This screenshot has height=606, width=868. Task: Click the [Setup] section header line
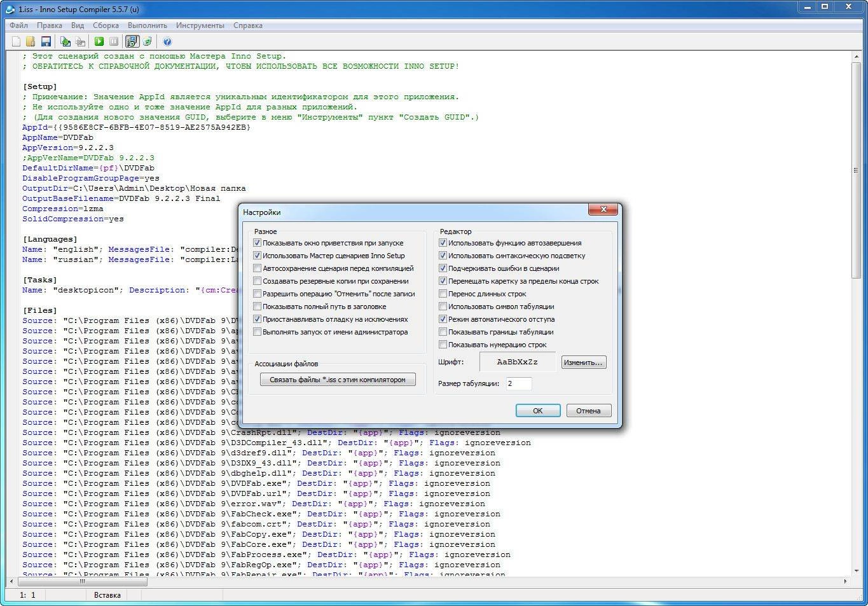pyautogui.click(x=40, y=86)
